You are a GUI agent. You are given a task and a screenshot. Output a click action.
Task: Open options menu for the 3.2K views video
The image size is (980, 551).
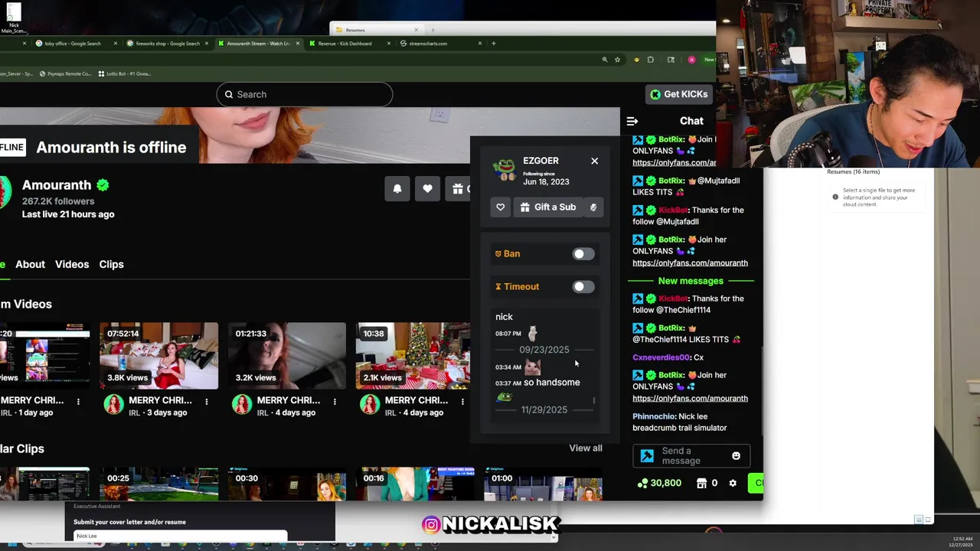pos(335,401)
